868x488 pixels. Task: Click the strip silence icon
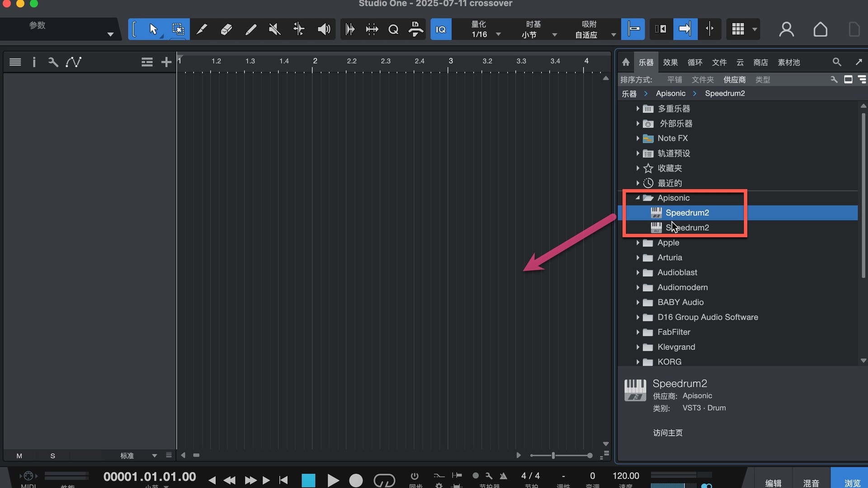(x=372, y=30)
